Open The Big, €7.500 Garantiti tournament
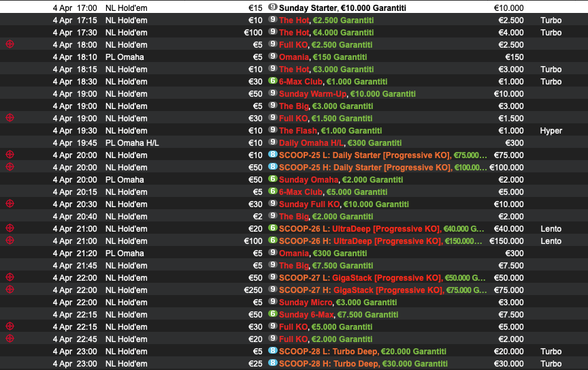 (x=326, y=266)
